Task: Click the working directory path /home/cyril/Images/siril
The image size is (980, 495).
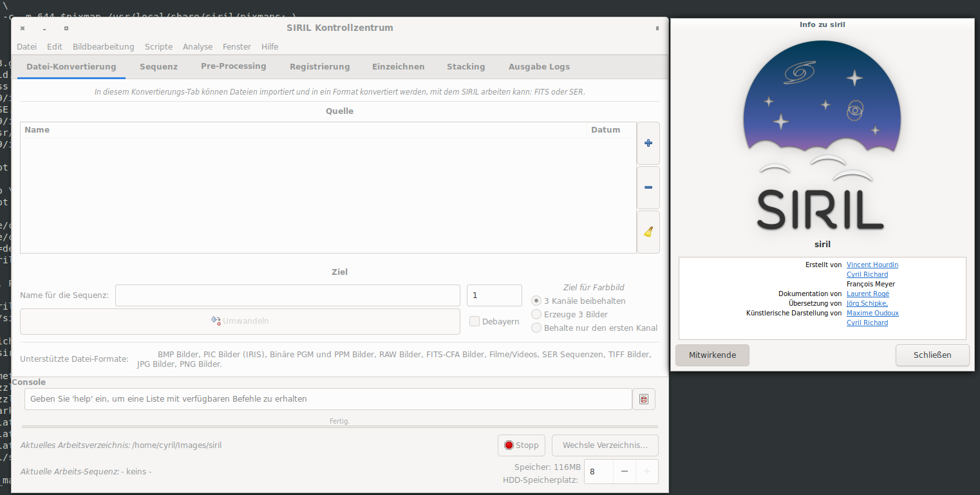Action: 177,445
